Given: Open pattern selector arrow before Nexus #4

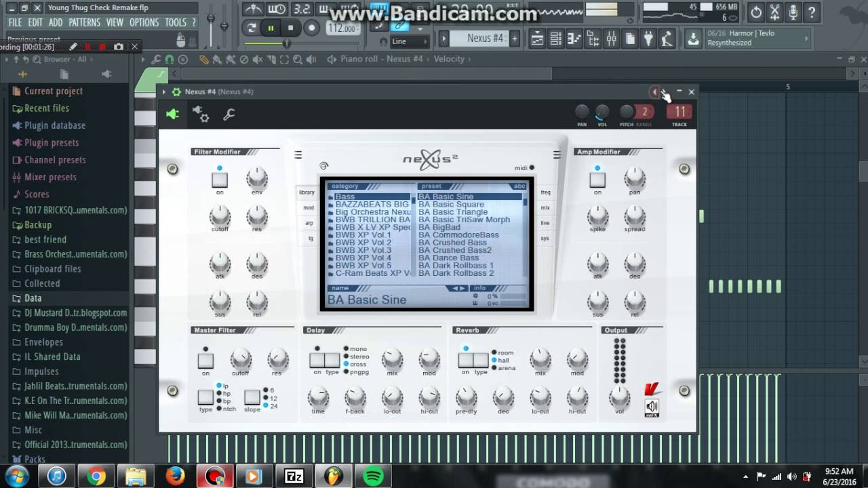Looking at the screenshot, I should click(443, 39).
